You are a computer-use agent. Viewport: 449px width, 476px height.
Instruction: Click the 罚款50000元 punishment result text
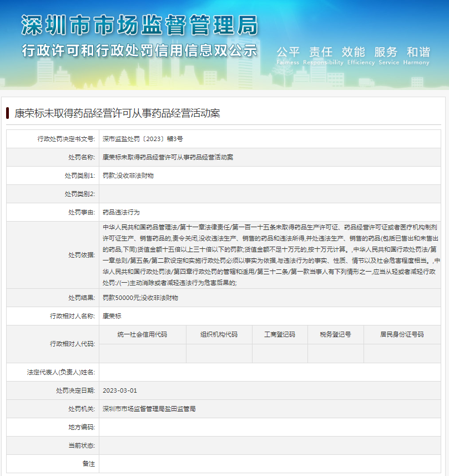[140, 298]
